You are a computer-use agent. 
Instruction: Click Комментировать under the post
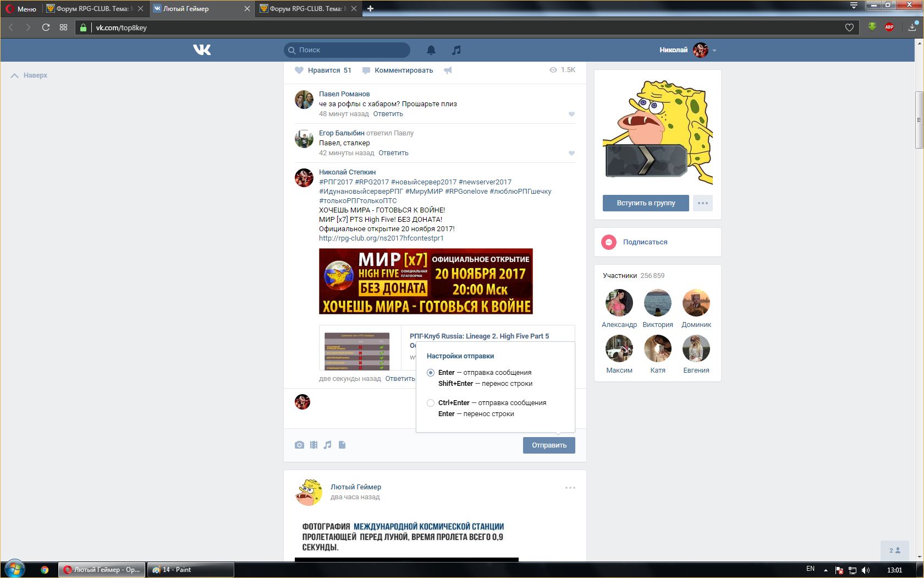pyautogui.click(x=398, y=70)
